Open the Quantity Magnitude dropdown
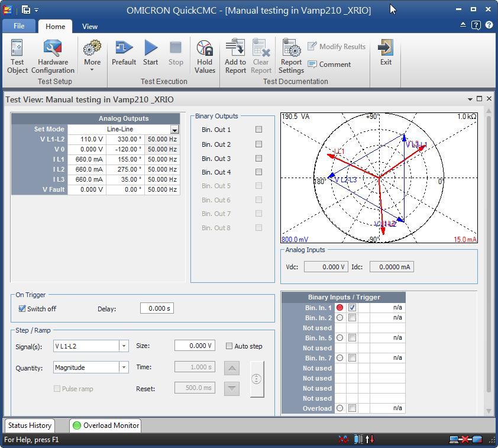Viewport: 498px width, 448px height. [x=124, y=368]
